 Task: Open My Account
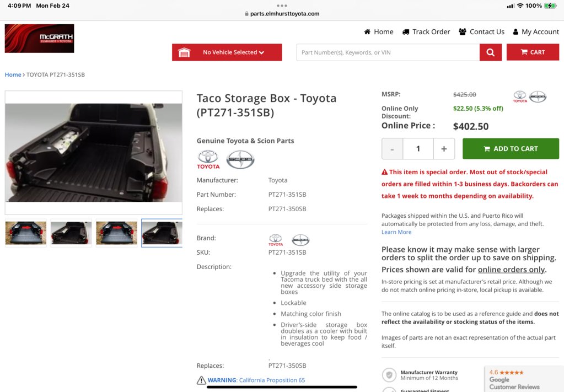pyautogui.click(x=535, y=31)
